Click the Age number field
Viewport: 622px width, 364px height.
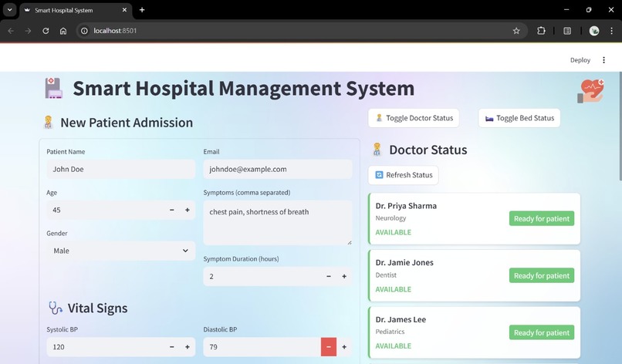(105, 210)
